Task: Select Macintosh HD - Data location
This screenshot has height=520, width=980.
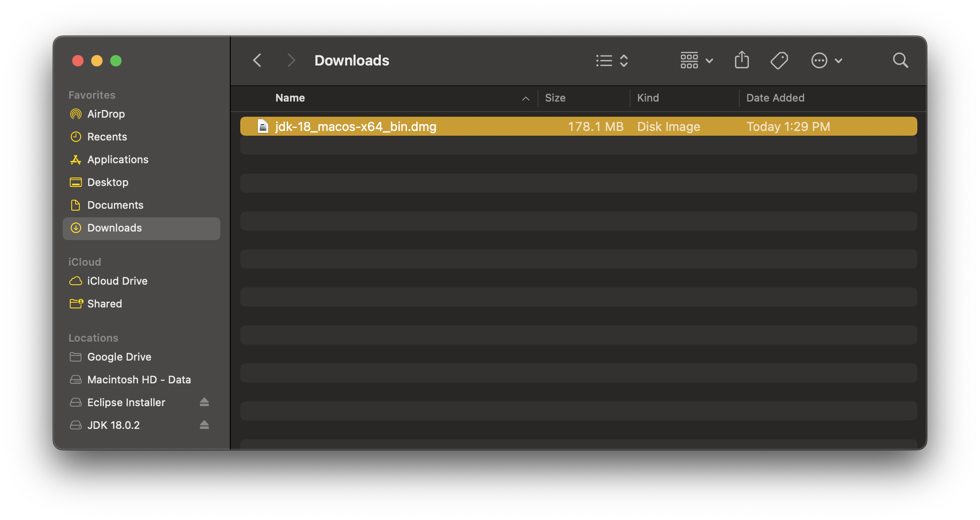Action: pyautogui.click(x=139, y=380)
